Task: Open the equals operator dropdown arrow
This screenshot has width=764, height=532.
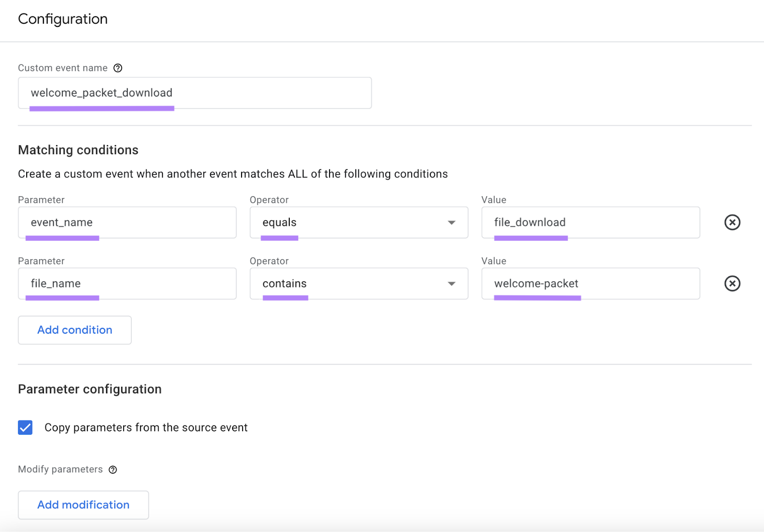Action: tap(451, 222)
